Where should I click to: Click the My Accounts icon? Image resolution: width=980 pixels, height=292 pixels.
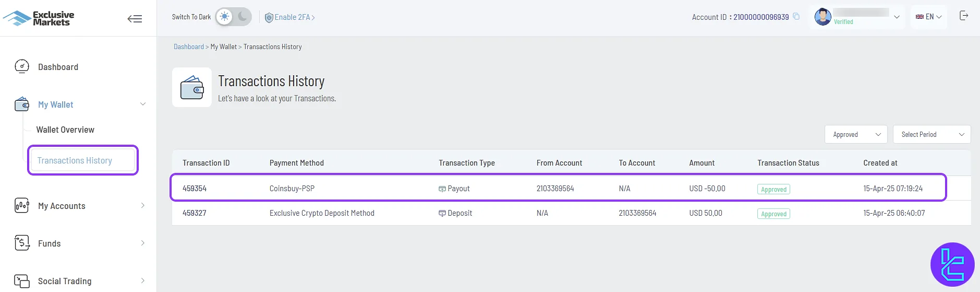tap(22, 206)
